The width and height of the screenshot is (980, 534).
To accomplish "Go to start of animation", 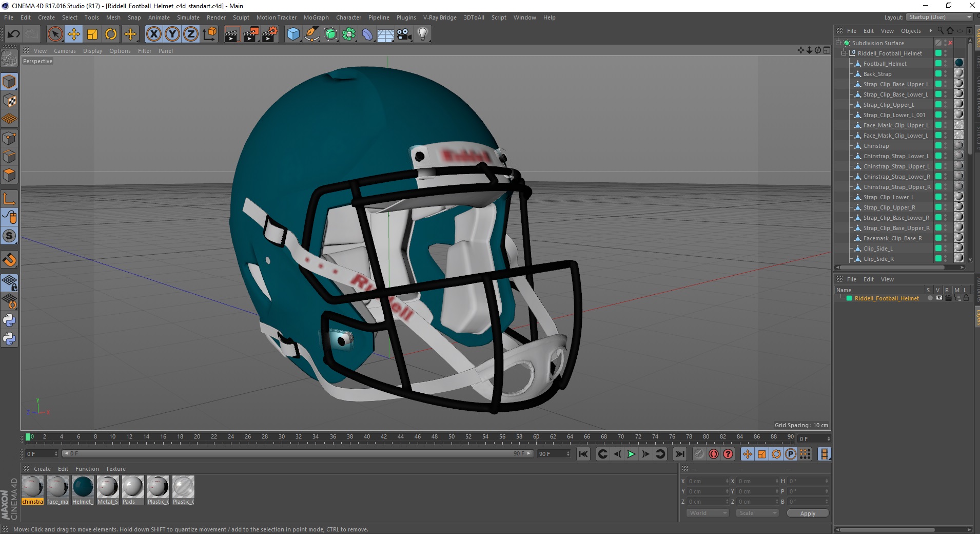I will 583,454.
